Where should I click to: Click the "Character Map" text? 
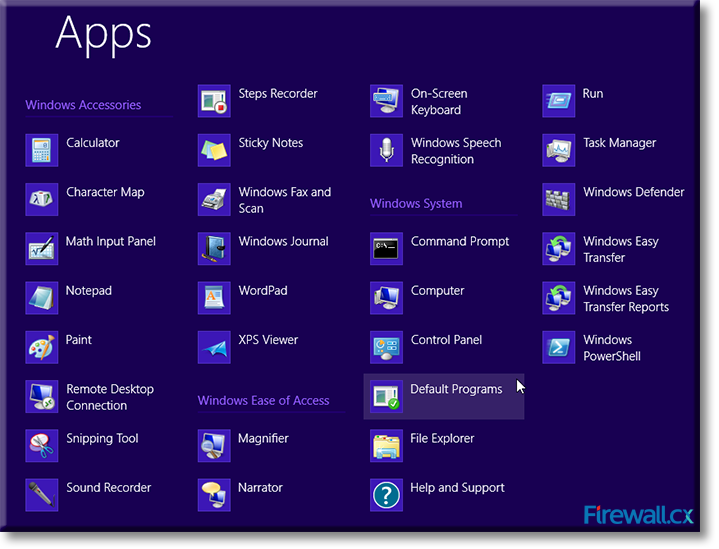point(105,192)
